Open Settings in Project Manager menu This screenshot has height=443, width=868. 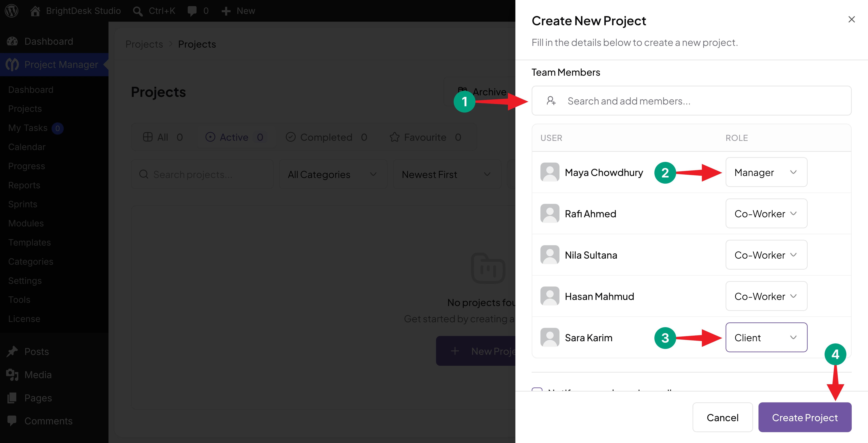(x=25, y=281)
